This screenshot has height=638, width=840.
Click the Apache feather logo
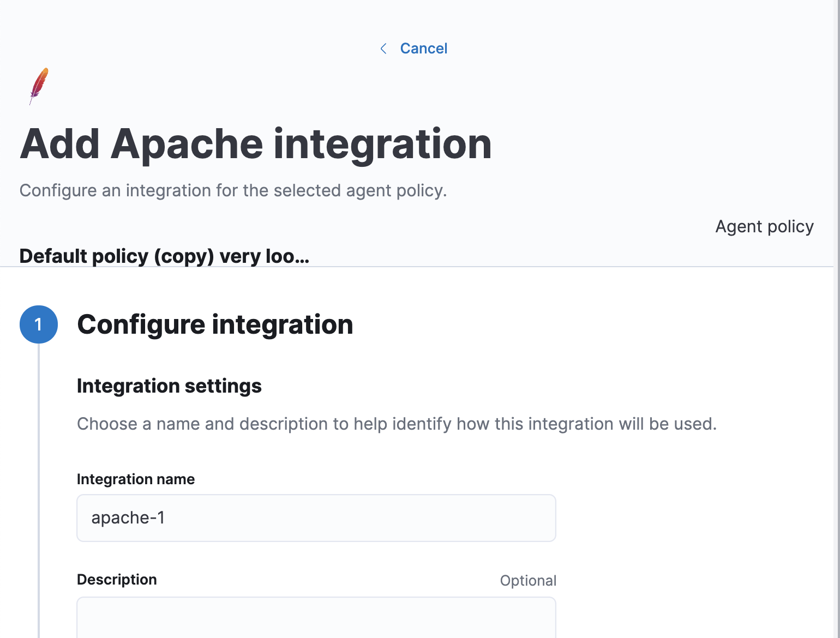[39, 86]
